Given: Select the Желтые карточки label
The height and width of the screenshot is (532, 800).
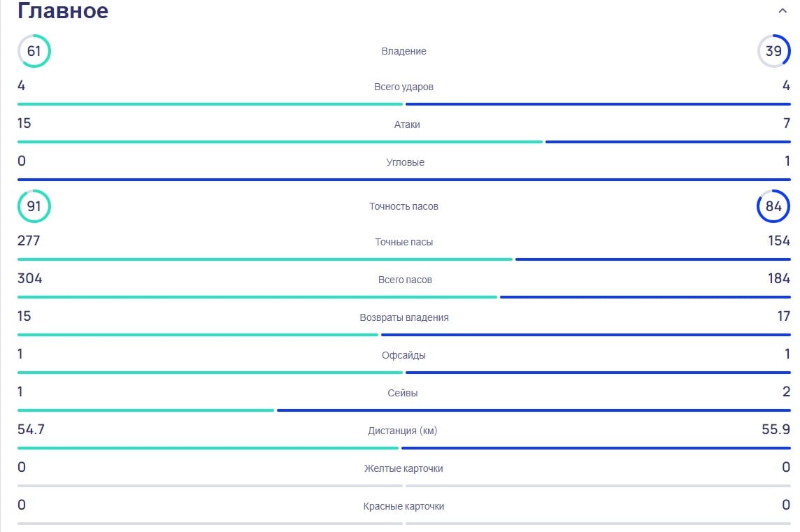Looking at the screenshot, I should pos(403,468).
